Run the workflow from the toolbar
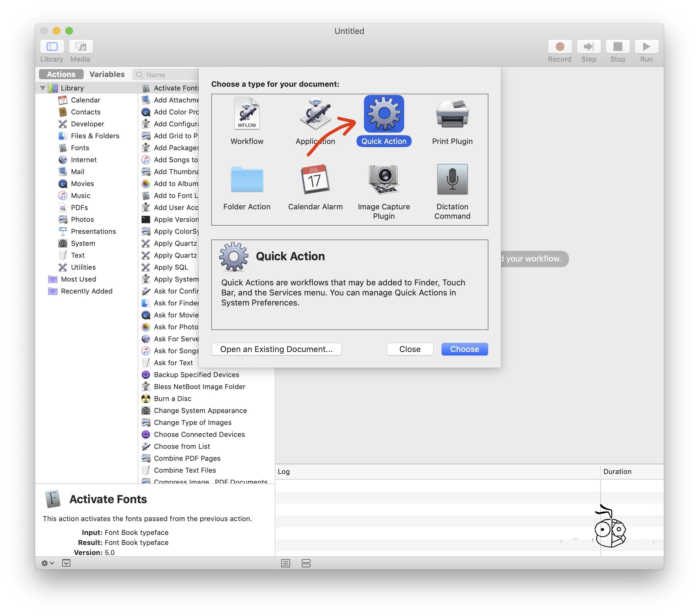The height and width of the screenshot is (616, 699). coord(646,46)
